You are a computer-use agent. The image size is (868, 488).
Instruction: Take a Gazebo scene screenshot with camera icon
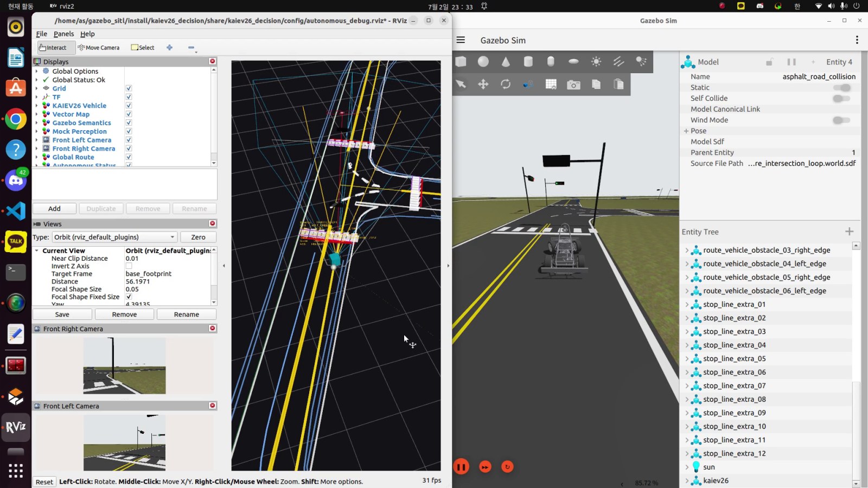tap(573, 85)
